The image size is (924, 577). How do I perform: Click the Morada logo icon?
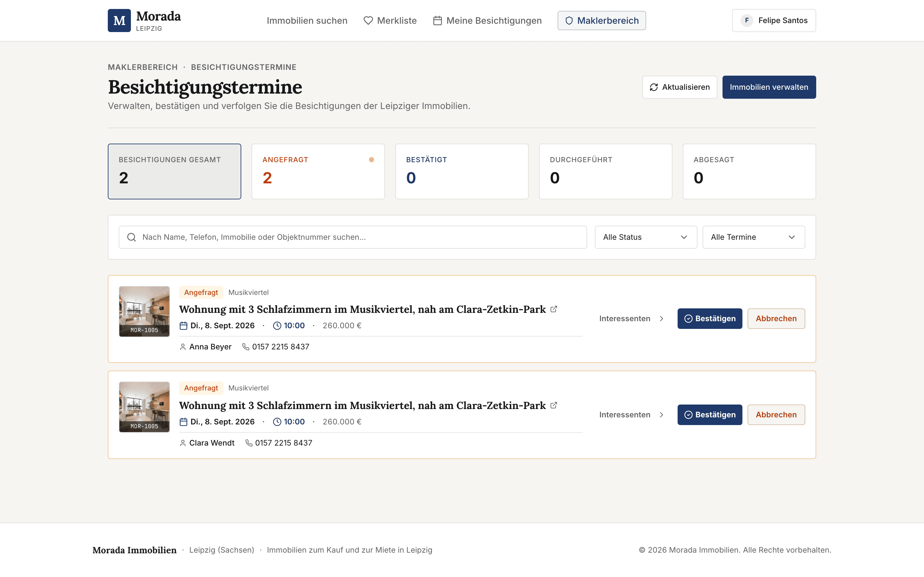[x=119, y=21]
